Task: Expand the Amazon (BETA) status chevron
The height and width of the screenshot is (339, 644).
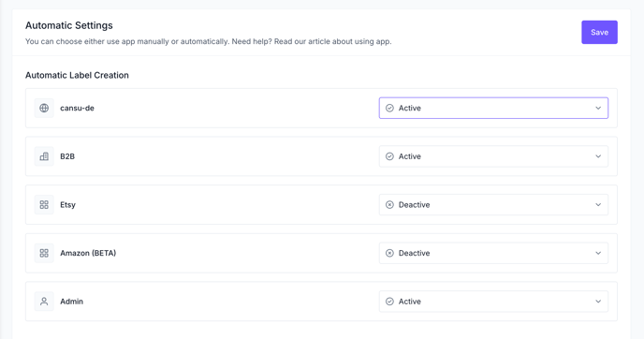Action: [598, 253]
